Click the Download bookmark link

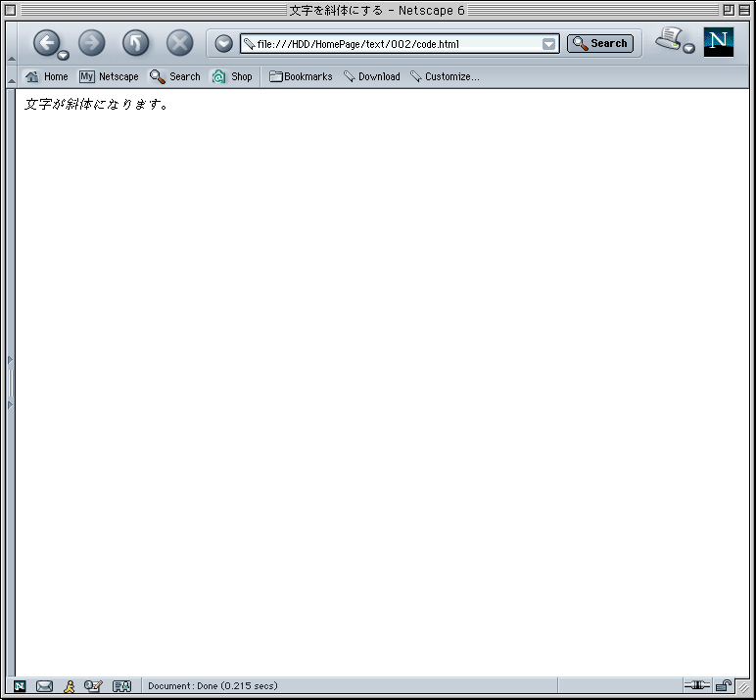click(371, 76)
